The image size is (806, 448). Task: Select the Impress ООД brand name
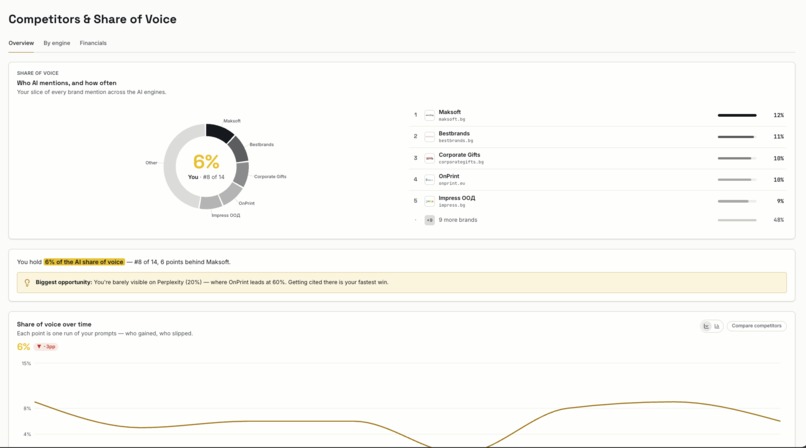[x=456, y=198]
